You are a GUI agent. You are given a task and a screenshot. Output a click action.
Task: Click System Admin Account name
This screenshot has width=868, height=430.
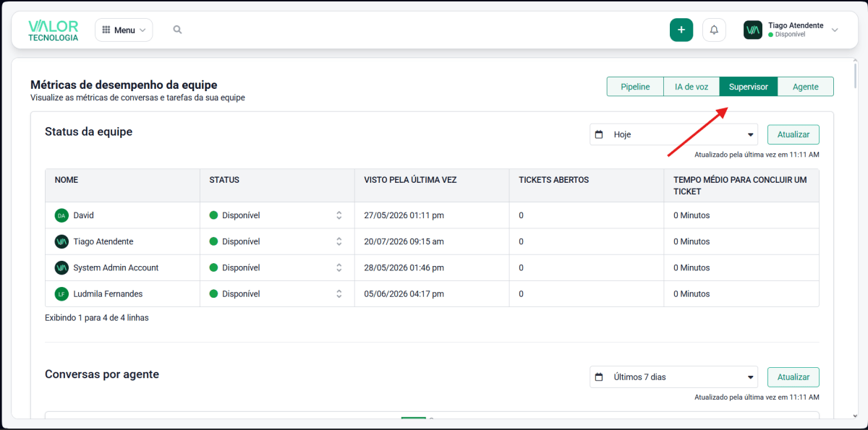(116, 267)
